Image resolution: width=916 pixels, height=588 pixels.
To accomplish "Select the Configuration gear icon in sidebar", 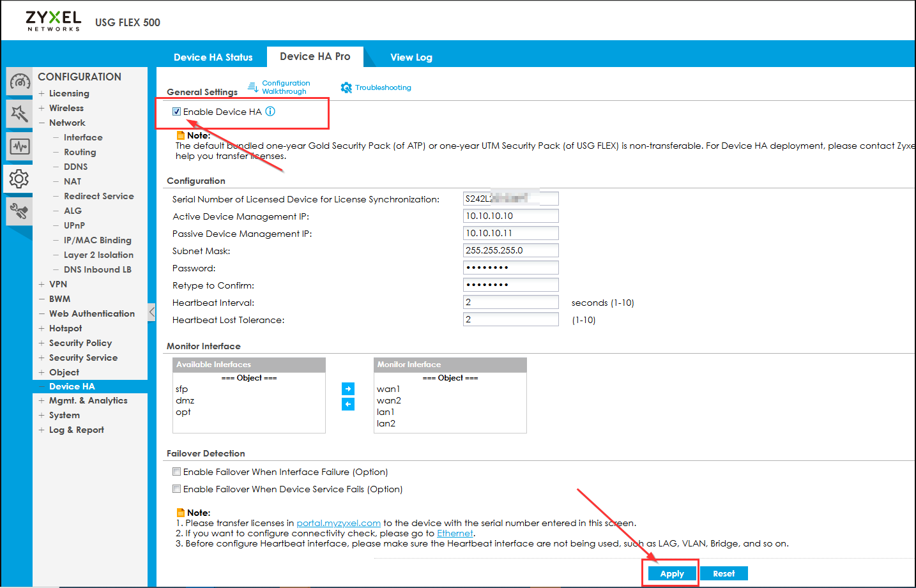I will coord(19,179).
